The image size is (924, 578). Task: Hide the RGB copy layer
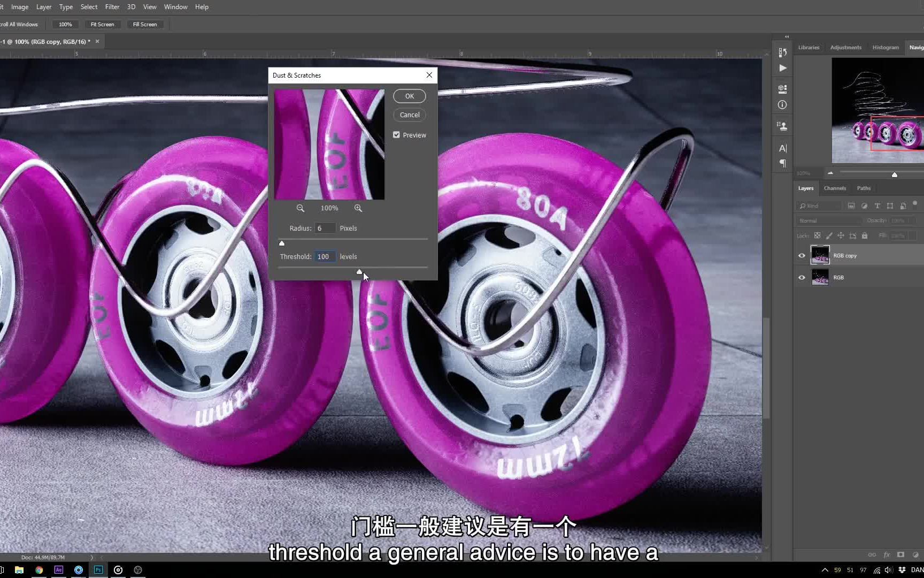[x=802, y=256]
